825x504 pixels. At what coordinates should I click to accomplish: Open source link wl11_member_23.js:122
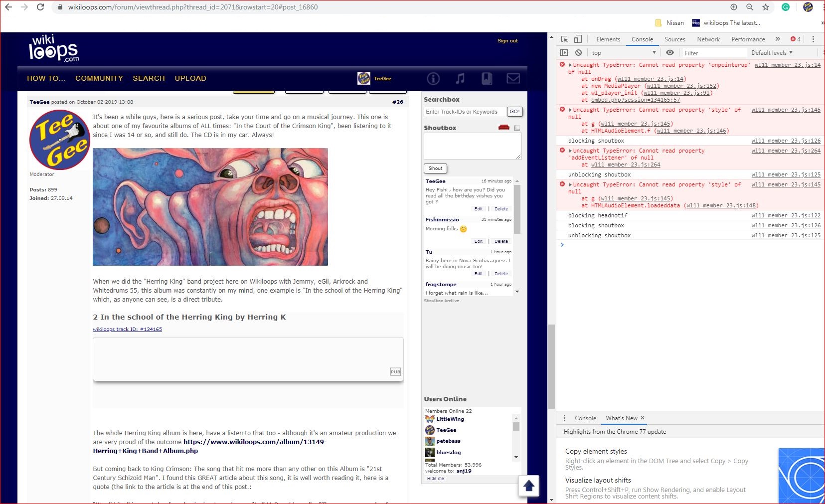click(x=786, y=215)
